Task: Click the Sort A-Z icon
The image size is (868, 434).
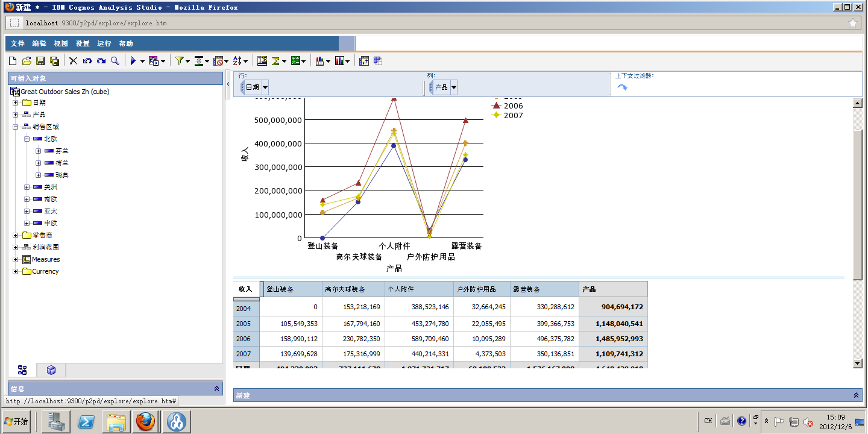Action: tap(237, 61)
